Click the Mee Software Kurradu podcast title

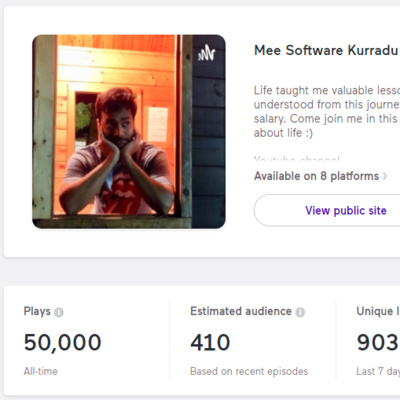coord(327,50)
